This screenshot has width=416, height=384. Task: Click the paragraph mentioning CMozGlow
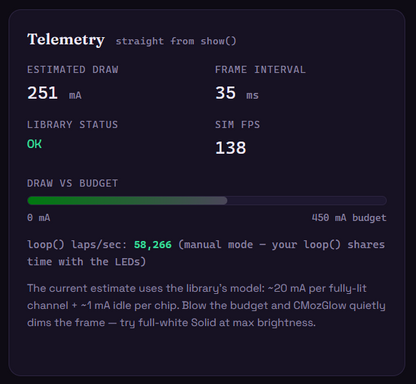(x=206, y=305)
